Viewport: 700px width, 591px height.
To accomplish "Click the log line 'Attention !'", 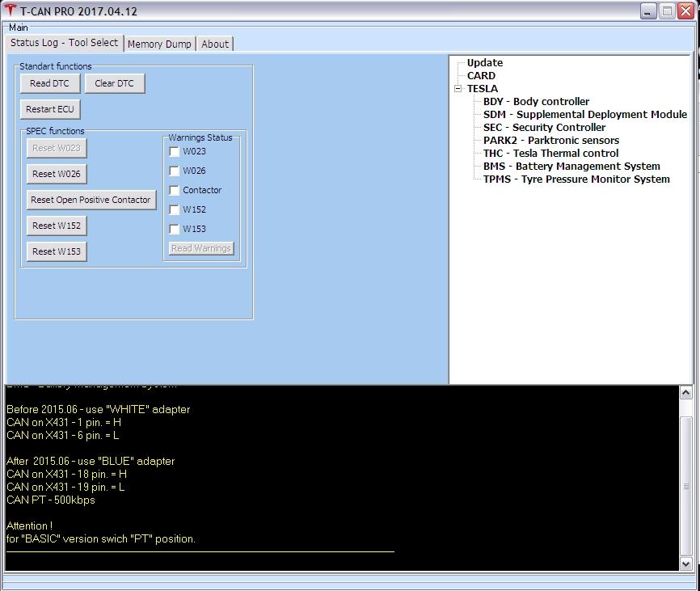I will point(29,526).
